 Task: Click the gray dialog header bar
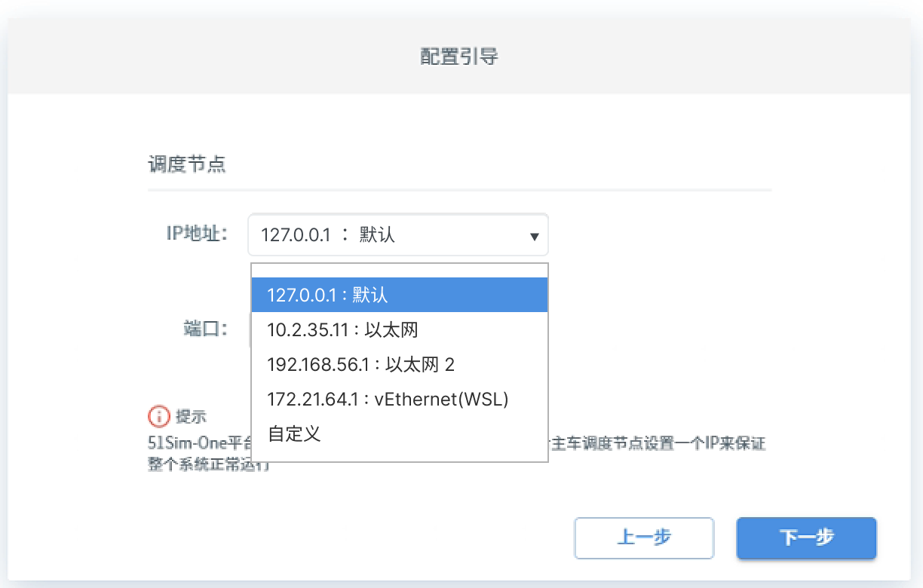pos(226,57)
